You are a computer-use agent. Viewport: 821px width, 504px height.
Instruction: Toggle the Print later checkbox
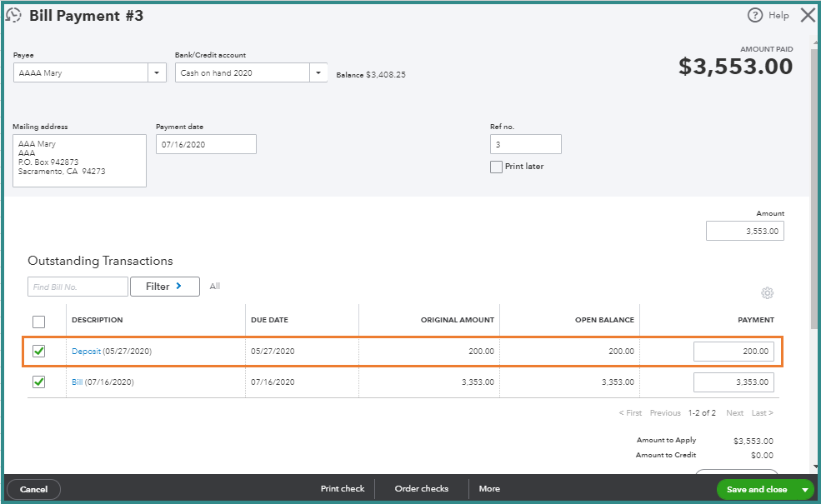pyautogui.click(x=496, y=167)
